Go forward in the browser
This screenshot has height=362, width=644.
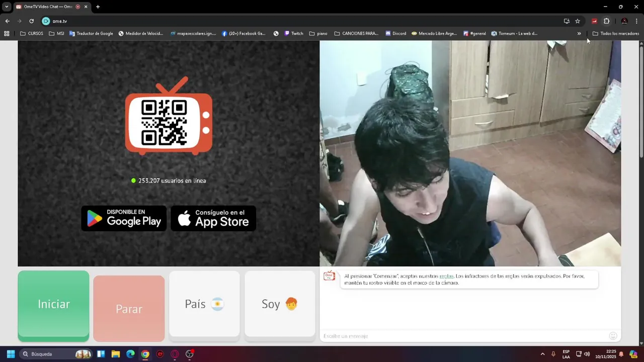pyautogui.click(x=19, y=21)
